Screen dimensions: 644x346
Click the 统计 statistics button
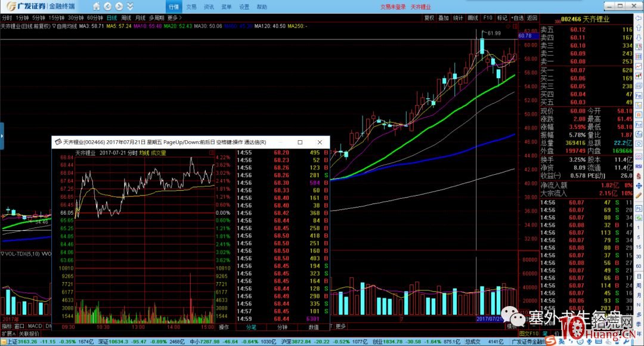[x=458, y=18]
